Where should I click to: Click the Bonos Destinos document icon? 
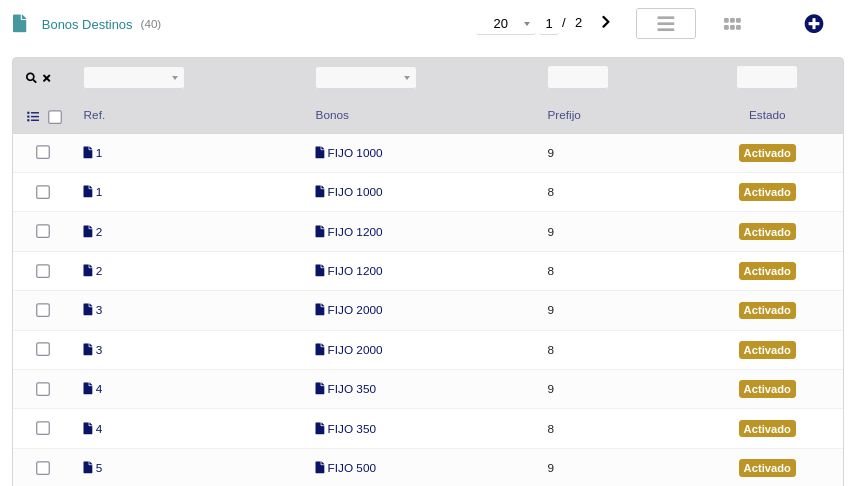(x=20, y=23)
